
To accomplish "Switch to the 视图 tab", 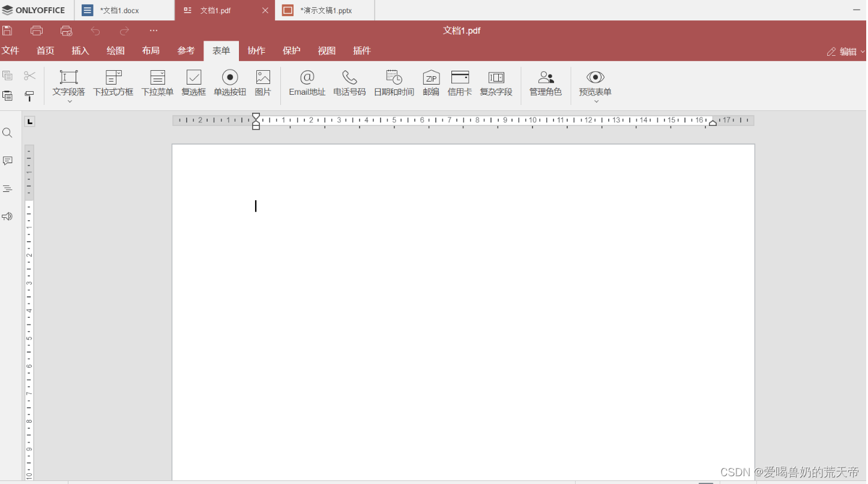I will [x=327, y=51].
